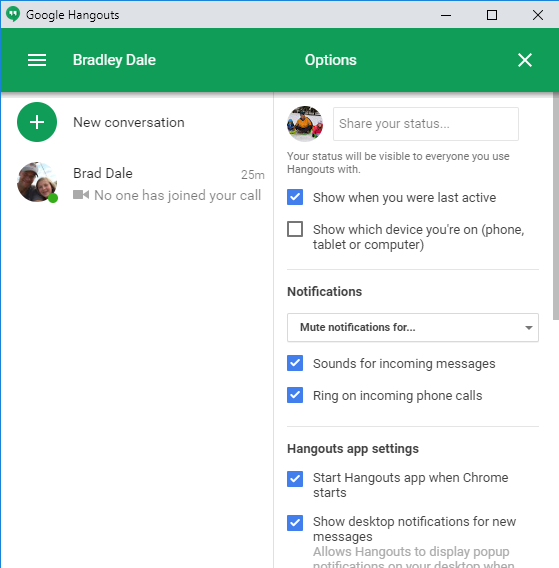The image size is (559, 568).
Task: Uncheck Show desktop notifications for new messages
Action: (x=295, y=523)
